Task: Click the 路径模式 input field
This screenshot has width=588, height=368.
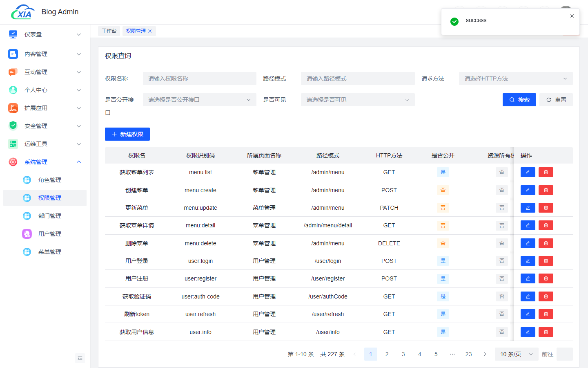Action: click(358, 79)
